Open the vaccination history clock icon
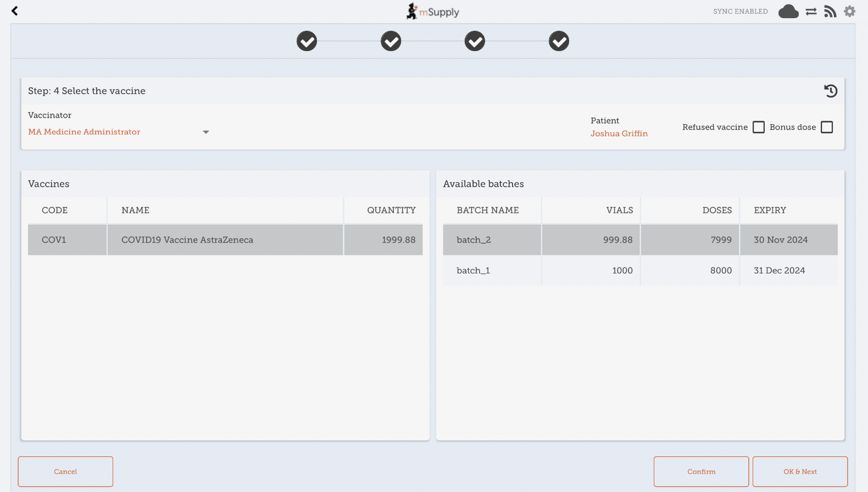This screenshot has width=868, height=492. tap(831, 91)
